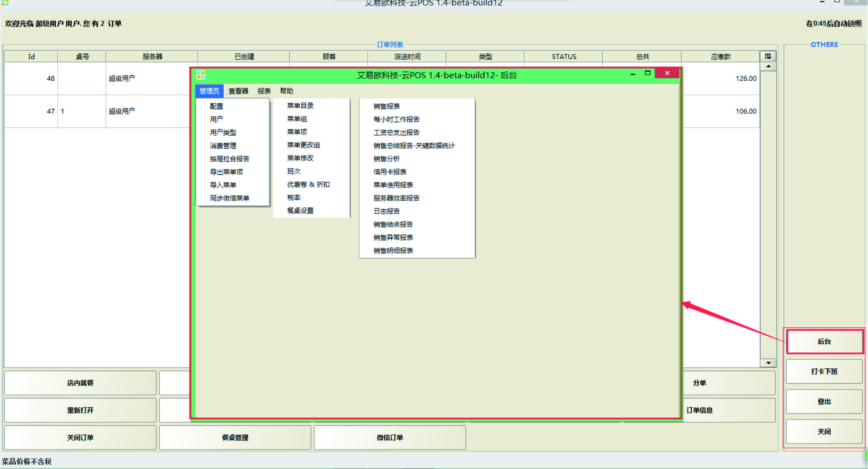Choose 销售异常报表 entry
The image size is (868, 469).
point(393,237)
